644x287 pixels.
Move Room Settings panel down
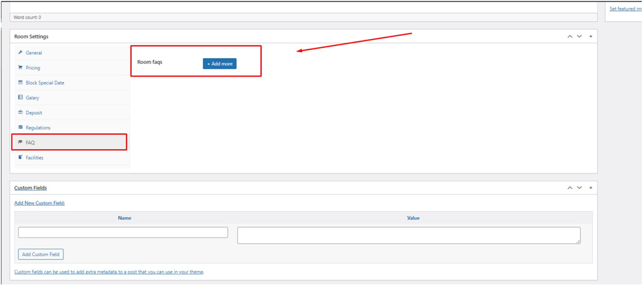point(579,37)
